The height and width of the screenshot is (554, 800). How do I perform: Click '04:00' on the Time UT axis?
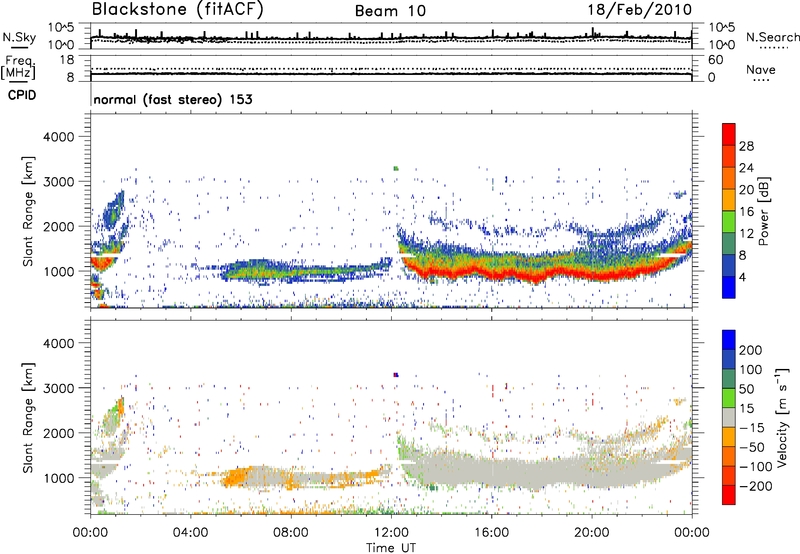click(x=190, y=533)
